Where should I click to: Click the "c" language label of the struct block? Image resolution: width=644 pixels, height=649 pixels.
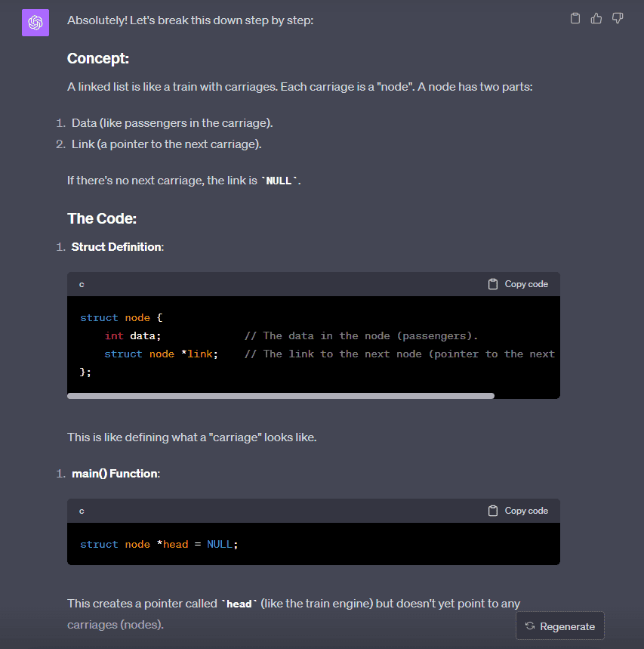pyautogui.click(x=82, y=284)
